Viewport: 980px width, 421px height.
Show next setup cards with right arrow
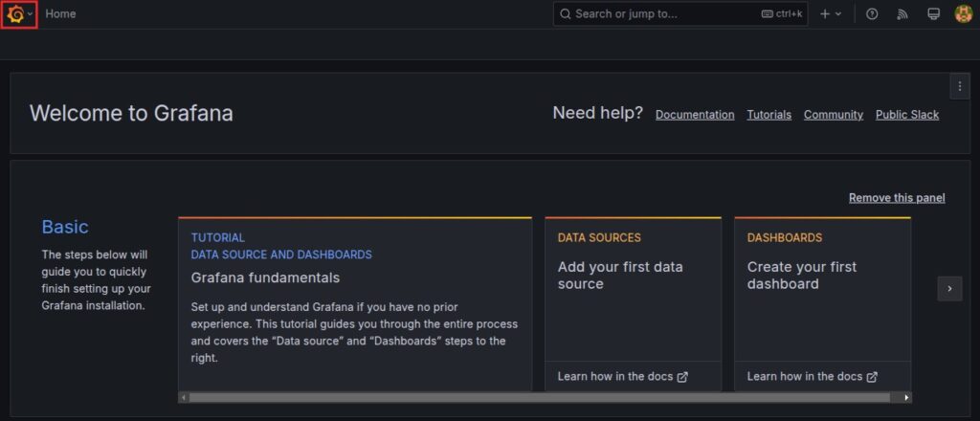click(949, 288)
